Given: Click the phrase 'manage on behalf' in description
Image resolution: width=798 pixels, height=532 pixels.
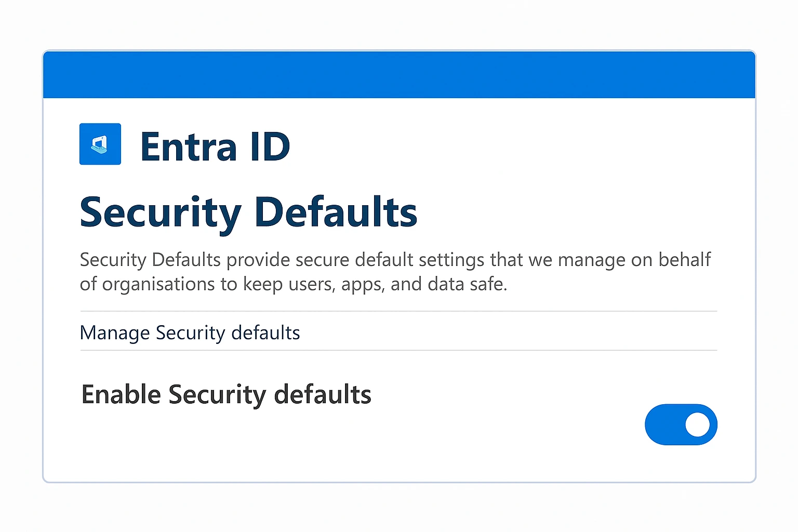Looking at the screenshot, I should (634, 260).
